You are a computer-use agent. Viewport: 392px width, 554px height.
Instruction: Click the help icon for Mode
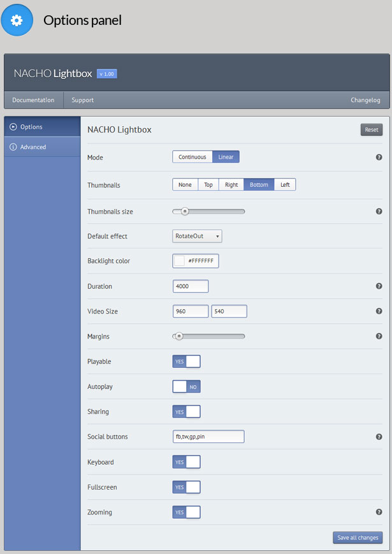[x=379, y=157]
